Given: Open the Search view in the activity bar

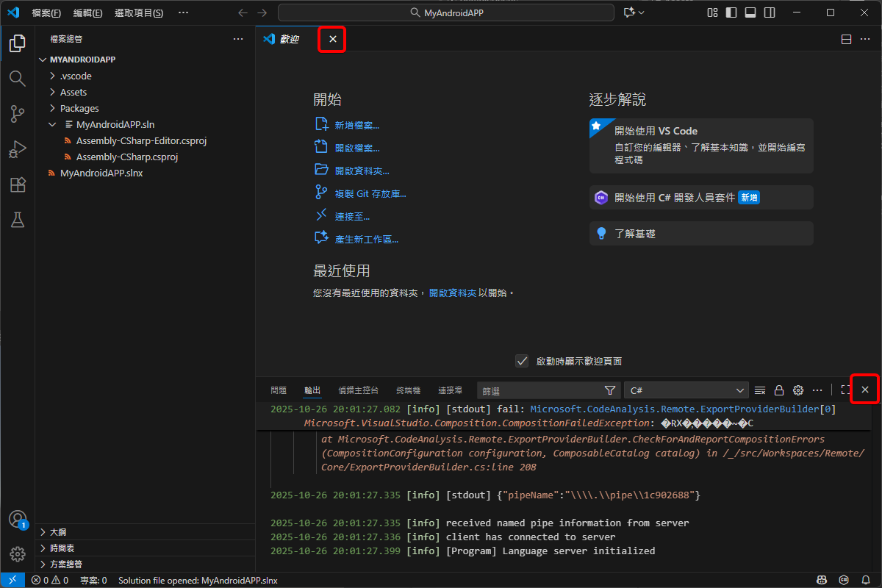Looking at the screenshot, I should click(17, 78).
